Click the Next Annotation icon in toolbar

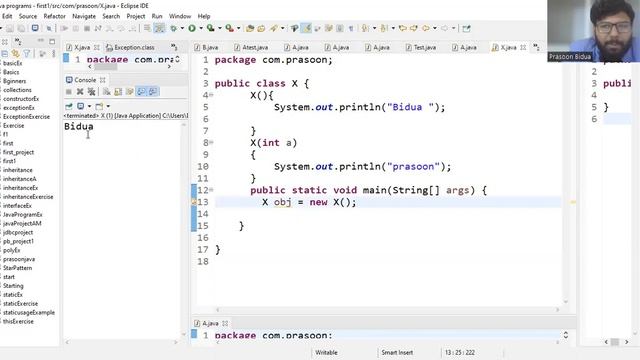coord(365,28)
